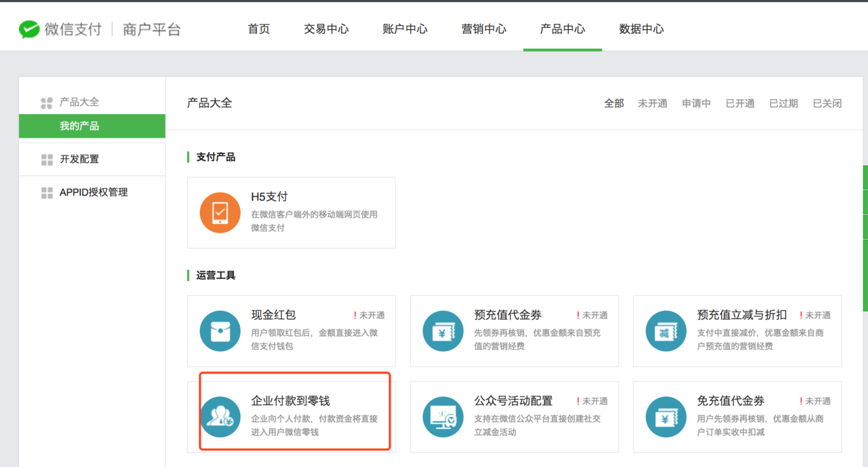Click the orange H5支付 phone icon

pyautogui.click(x=220, y=213)
